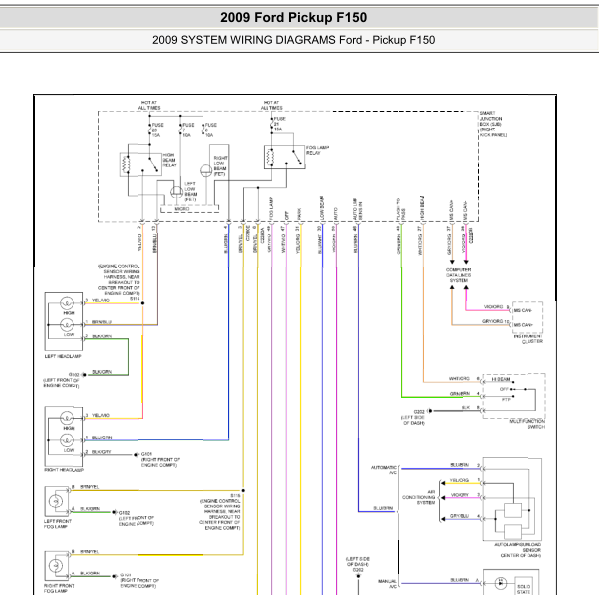This screenshot has width=599, height=595.
Task: Click 'BLK/GRY' label at right headlamp
Action: click(102, 451)
